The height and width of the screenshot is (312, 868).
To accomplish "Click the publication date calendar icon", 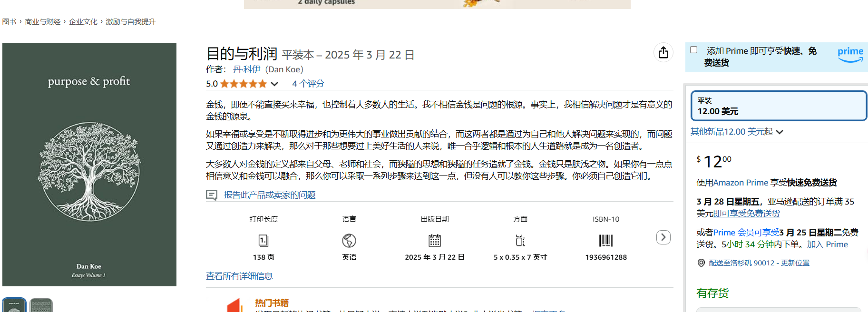I will coord(435,241).
